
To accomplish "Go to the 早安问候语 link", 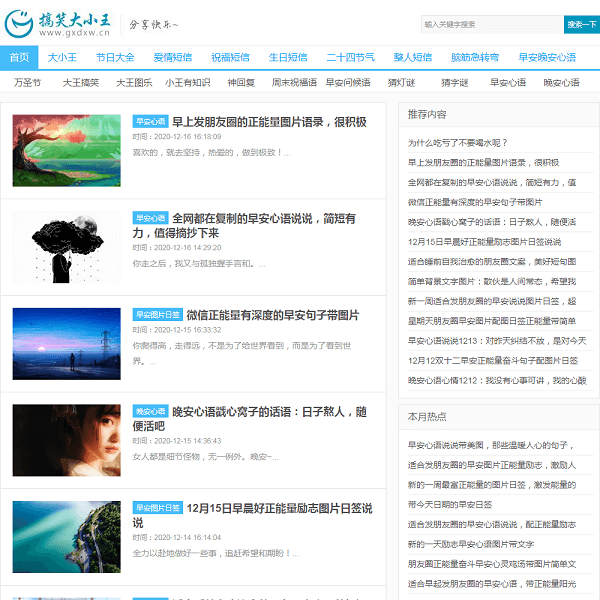I will pyautogui.click(x=348, y=83).
